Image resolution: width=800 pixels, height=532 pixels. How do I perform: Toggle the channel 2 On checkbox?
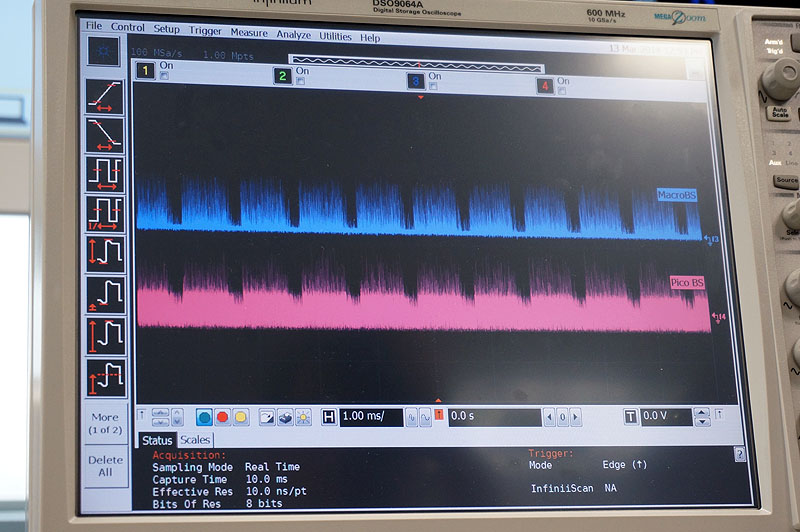[301, 81]
